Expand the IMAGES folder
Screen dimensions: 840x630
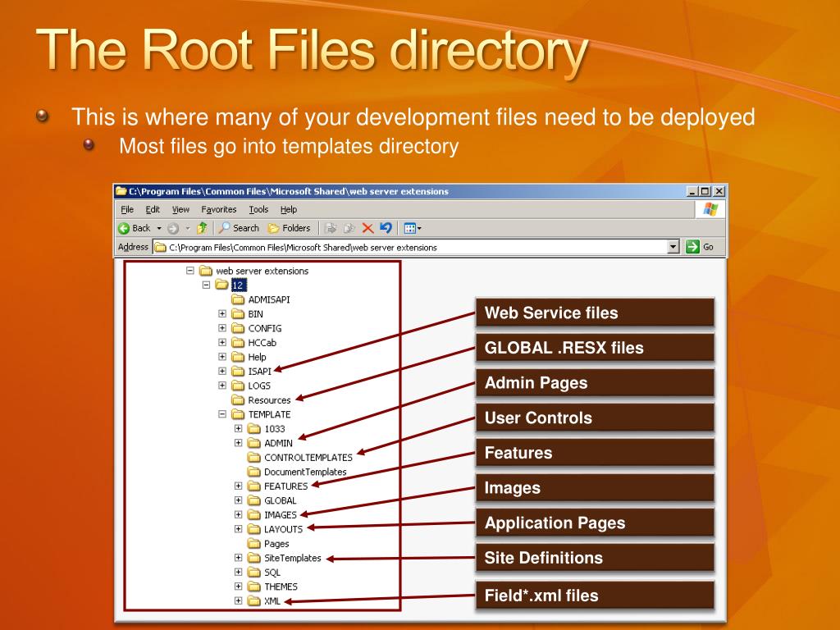239,514
